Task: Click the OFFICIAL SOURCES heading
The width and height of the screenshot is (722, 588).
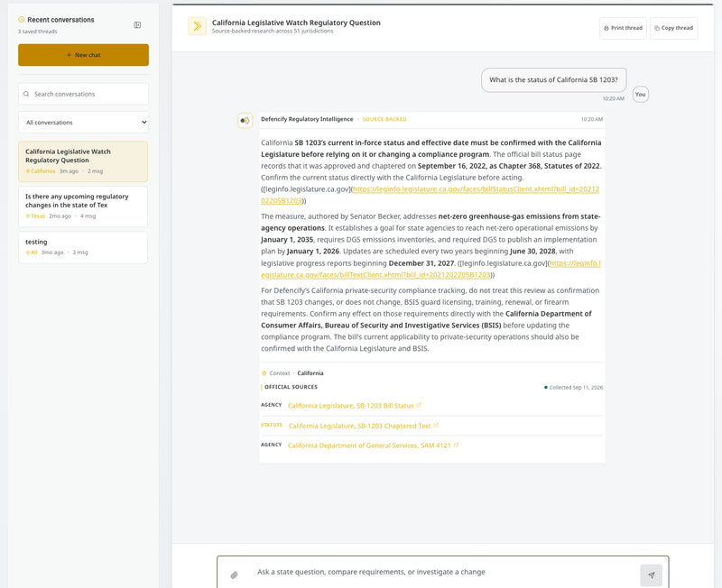Action: 291,387
